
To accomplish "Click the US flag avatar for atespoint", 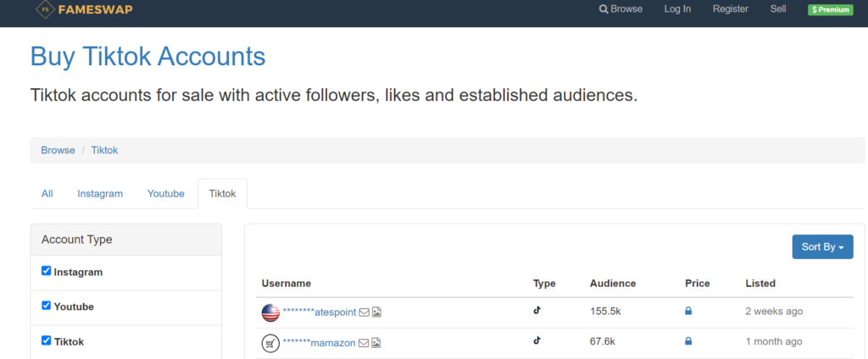I will coord(270,312).
